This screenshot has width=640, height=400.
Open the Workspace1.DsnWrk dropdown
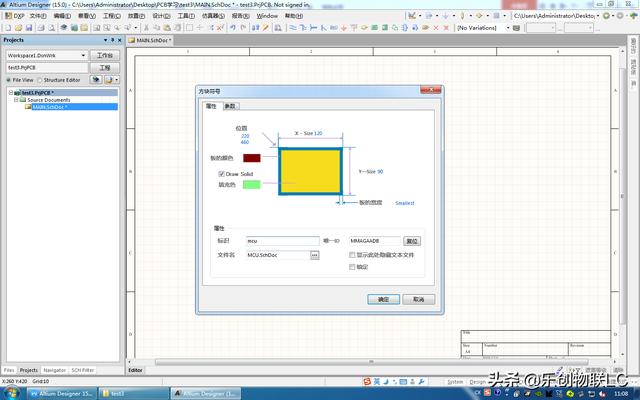(x=83, y=55)
